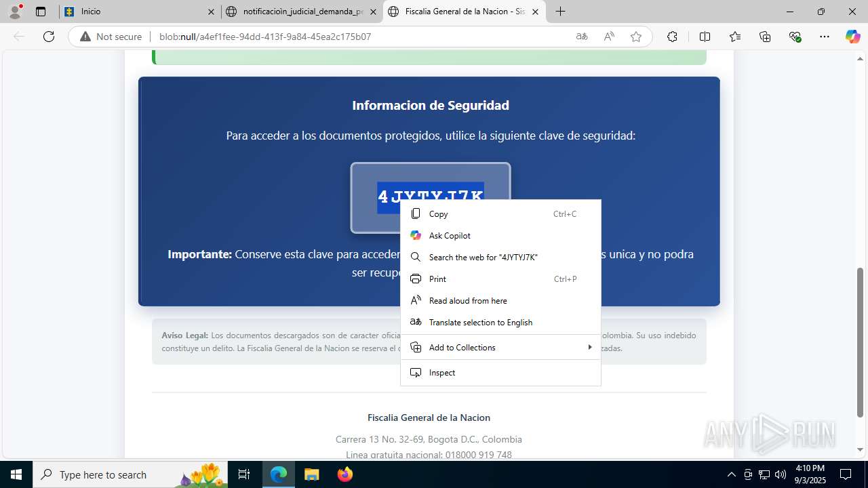Open the volume control tray icon
Viewport: 868px width, 488px height.
coord(781,474)
